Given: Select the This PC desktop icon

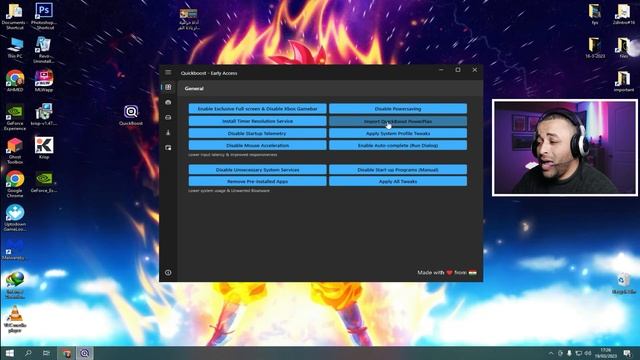Looking at the screenshot, I should click(15, 47).
